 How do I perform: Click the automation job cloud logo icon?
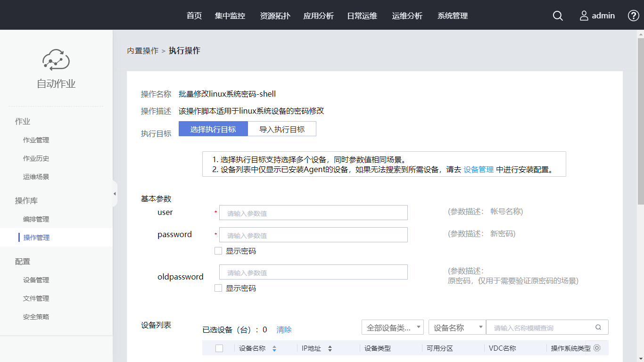pos(56,60)
